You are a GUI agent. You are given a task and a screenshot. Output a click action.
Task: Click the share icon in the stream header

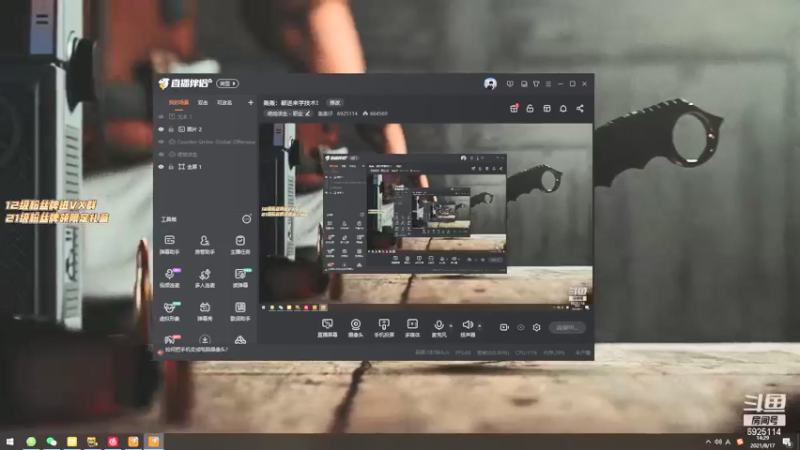pyautogui.click(x=580, y=108)
